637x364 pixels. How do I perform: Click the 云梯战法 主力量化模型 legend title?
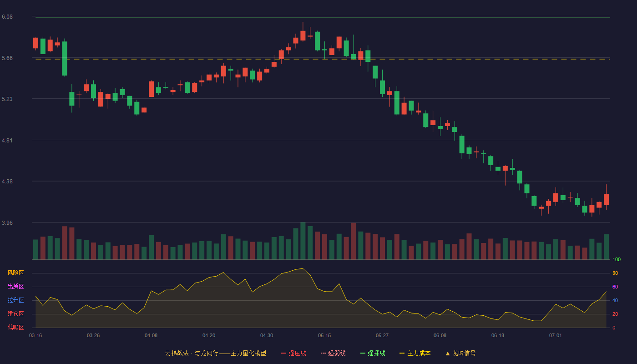click(215, 353)
